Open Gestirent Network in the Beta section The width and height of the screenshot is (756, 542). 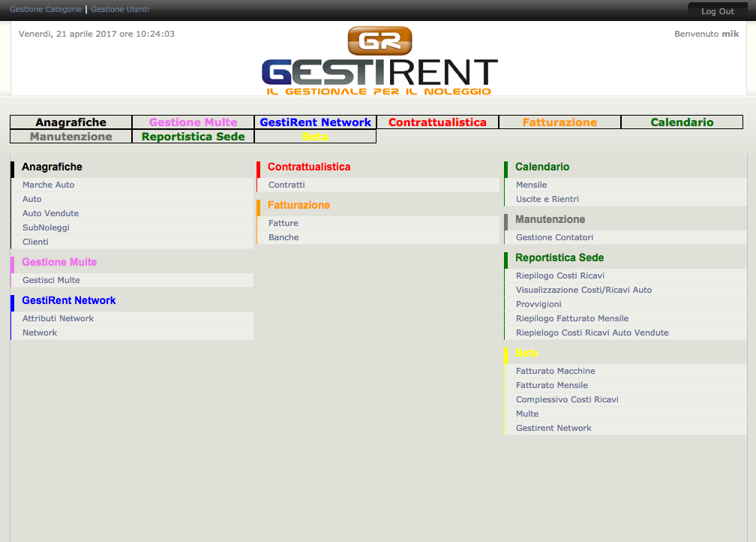coord(553,428)
